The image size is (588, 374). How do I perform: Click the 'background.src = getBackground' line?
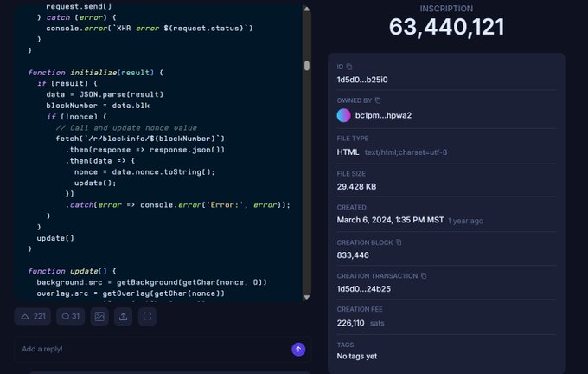click(x=151, y=282)
